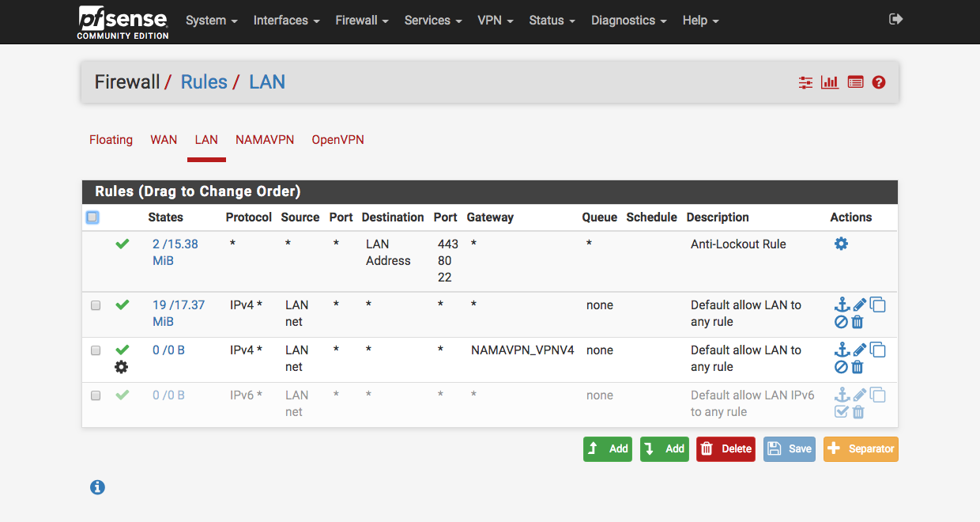This screenshot has height=522, width=980.
Task: Click the orange Separator button
Action: 861,449
